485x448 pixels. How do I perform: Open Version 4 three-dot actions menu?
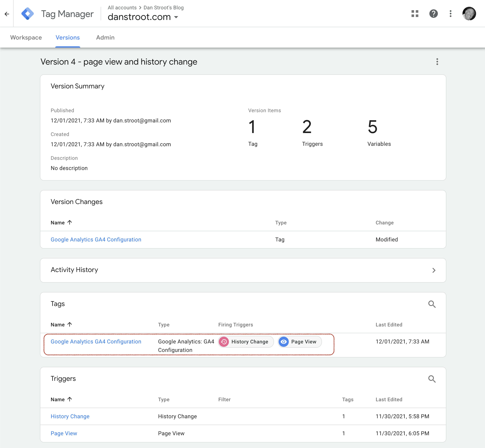coord(437,62)
